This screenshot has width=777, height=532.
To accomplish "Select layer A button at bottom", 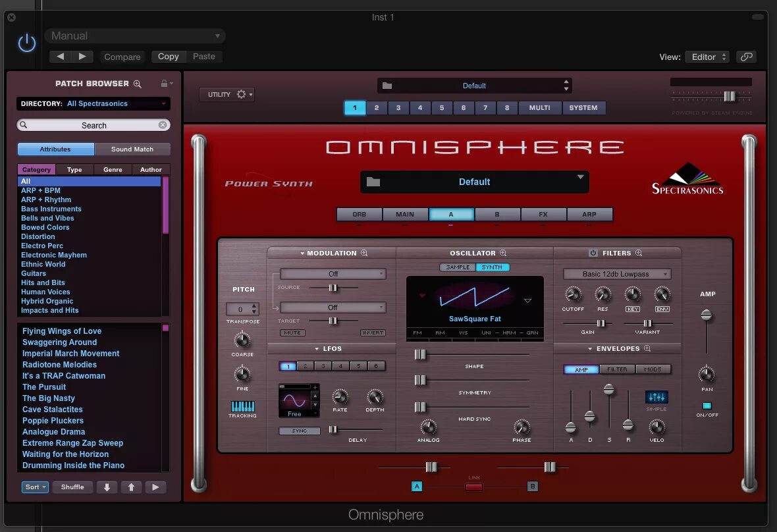I will coord(417,486).
